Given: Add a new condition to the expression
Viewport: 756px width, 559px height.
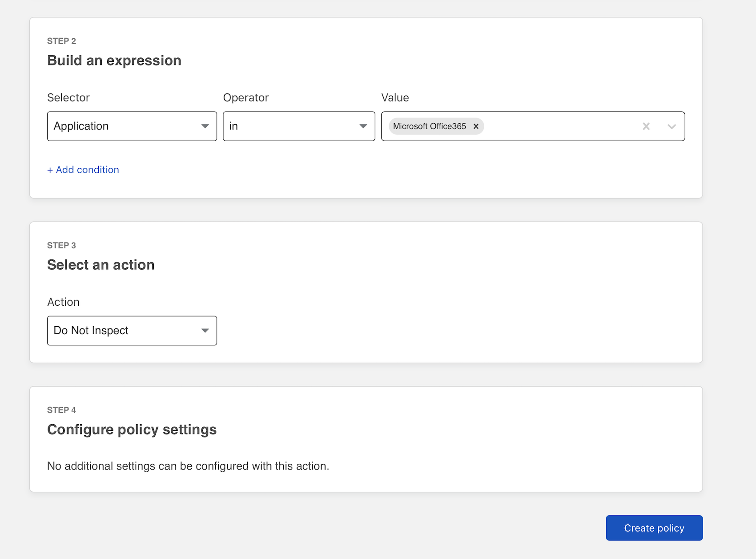Looking at the screenshot, I should click(83, 170).
